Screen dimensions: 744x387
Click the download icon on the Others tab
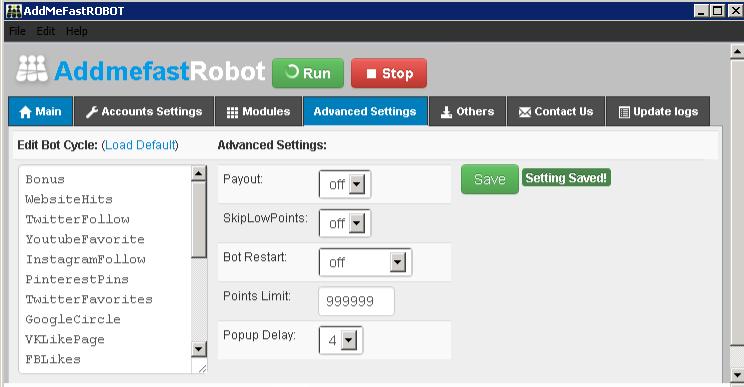tap(446, 112)
